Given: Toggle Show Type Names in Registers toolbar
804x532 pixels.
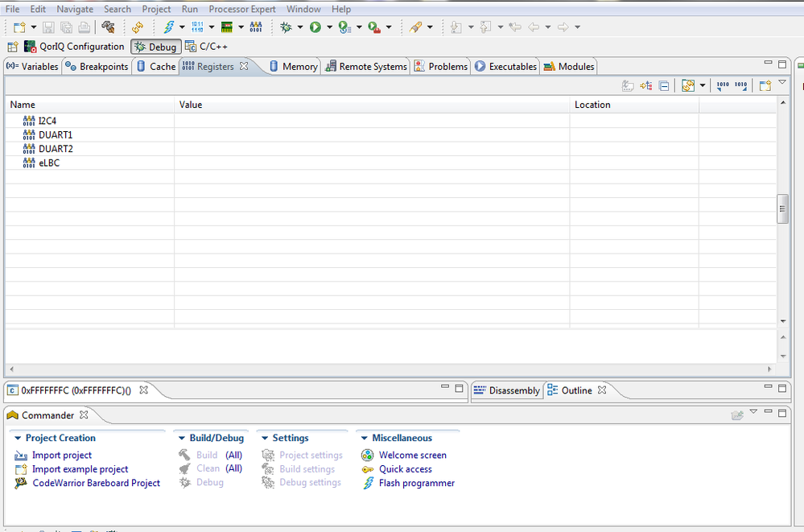Looking at the screenshot, I should click(628, 85).
